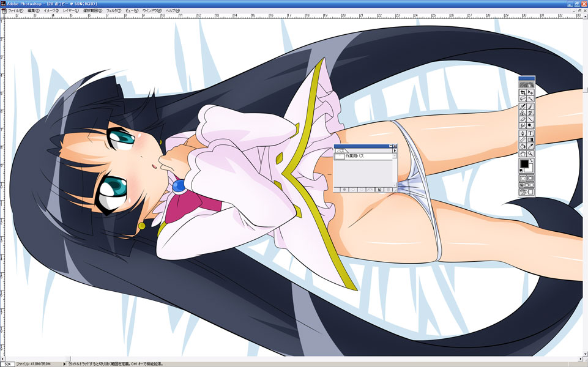Click the 作業用パス path thumbnail

(x=340, y=157)
